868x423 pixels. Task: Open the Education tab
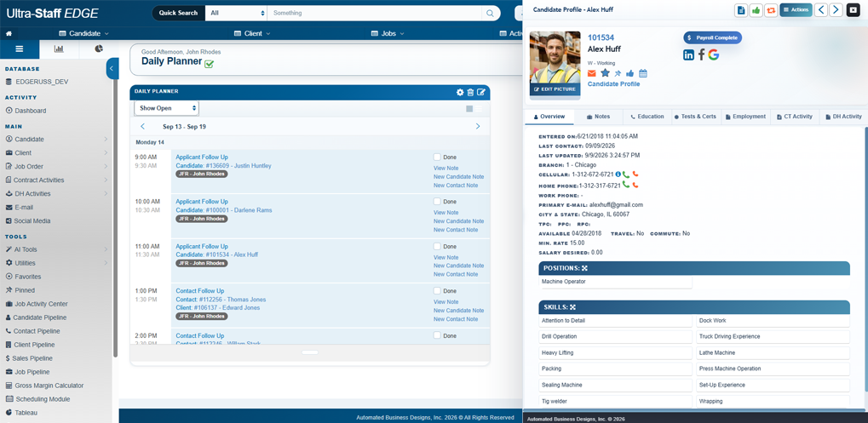tap(647, 117)
